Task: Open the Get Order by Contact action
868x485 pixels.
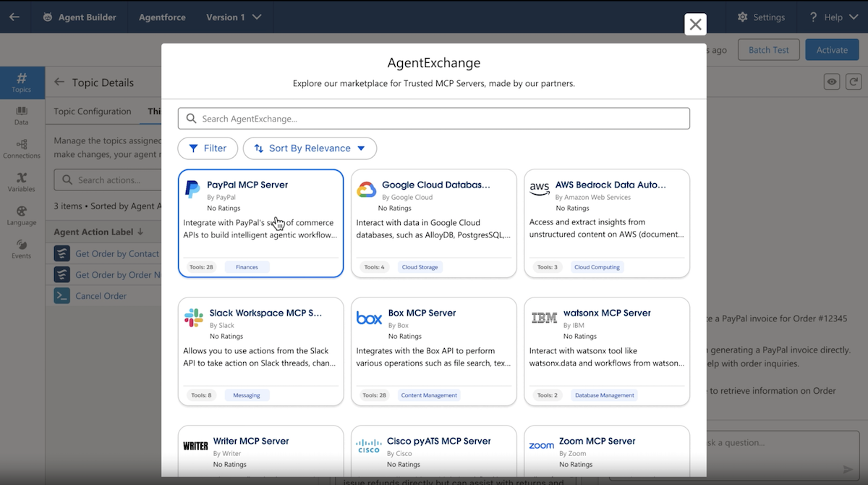Action: 117,254
